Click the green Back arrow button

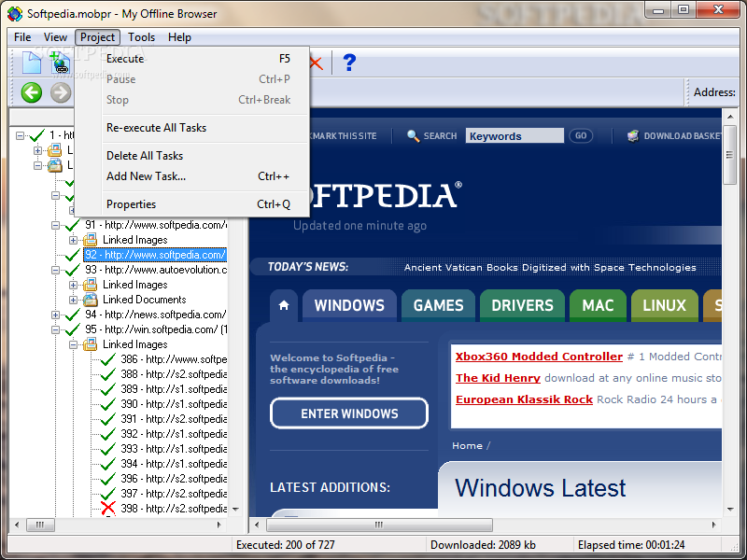[x=32, y=92]
